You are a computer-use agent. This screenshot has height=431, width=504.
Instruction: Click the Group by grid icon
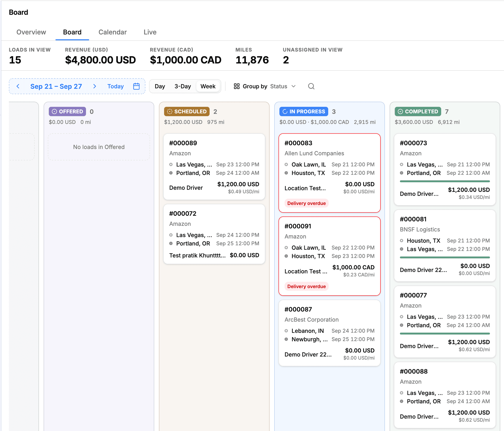237,86
